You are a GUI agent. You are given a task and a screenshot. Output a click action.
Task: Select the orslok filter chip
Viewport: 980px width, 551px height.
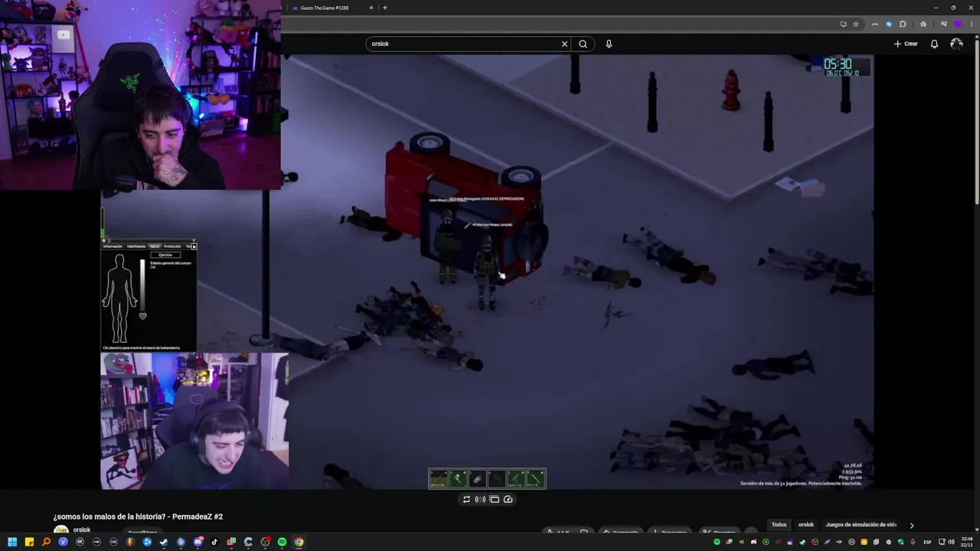(806, 525)
